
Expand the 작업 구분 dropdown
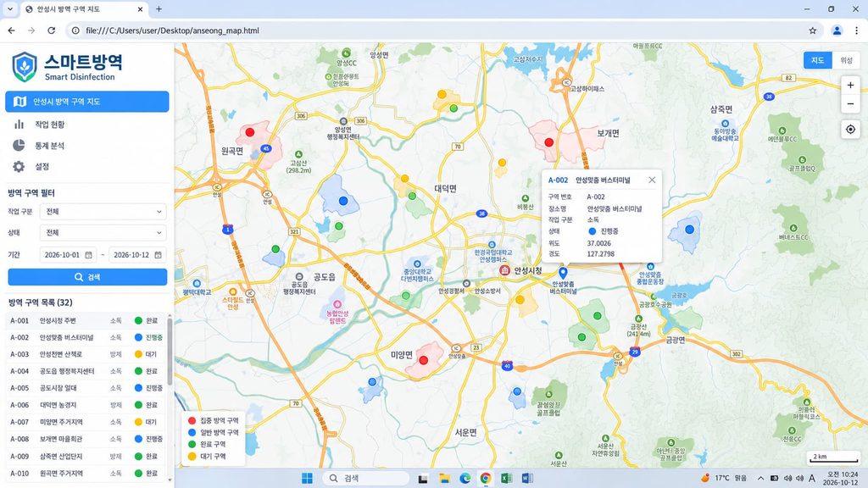(103, 211)
